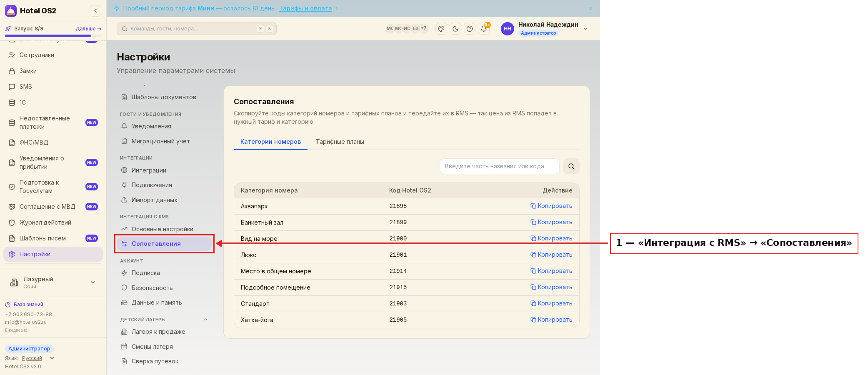Open Интеграции settings item

point(164,170)
